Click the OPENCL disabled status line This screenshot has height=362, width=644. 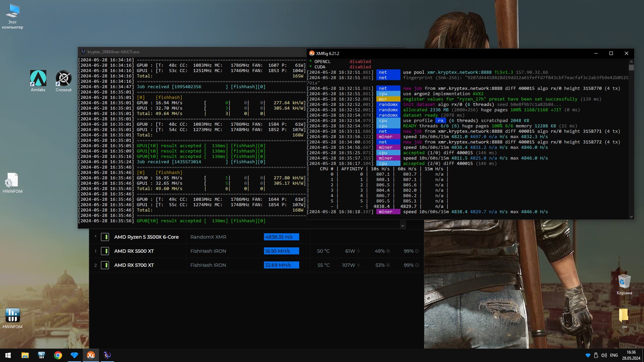340,62
